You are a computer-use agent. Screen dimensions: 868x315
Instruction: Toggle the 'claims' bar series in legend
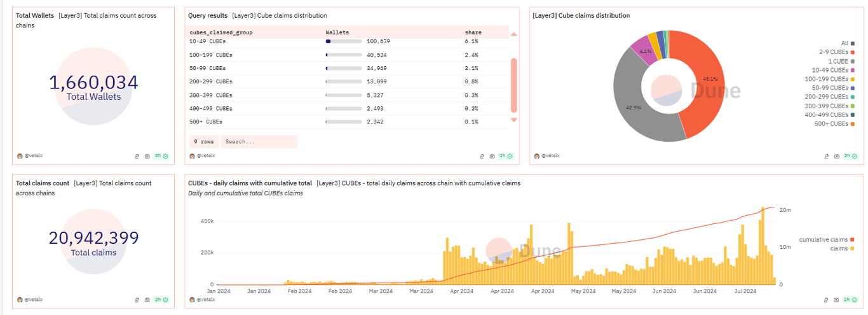(x=843, y=249)
